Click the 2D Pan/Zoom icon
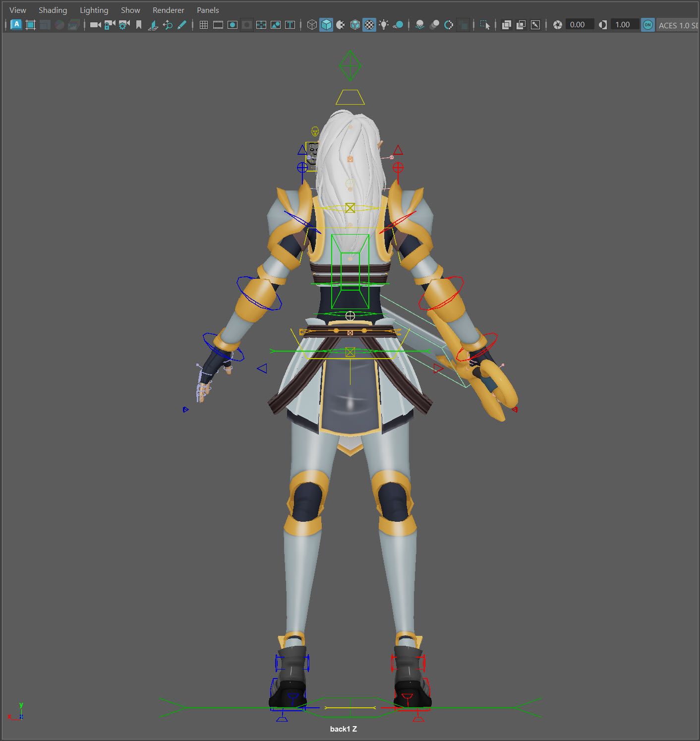Image resolution: width=700 pixels, height=741 pixels. pos(168,24)
